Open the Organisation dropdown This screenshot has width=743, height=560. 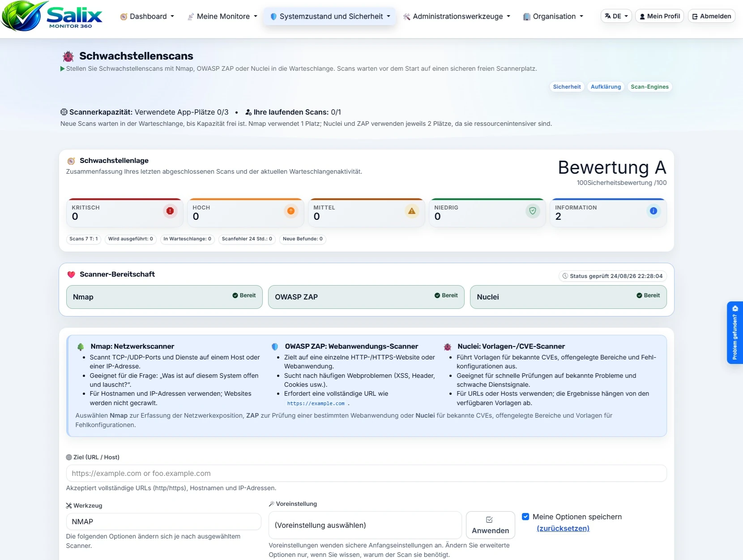553,17
